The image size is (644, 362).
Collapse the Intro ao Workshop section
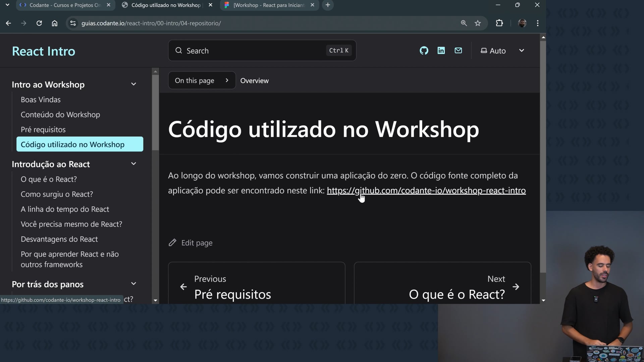(133, 84)
